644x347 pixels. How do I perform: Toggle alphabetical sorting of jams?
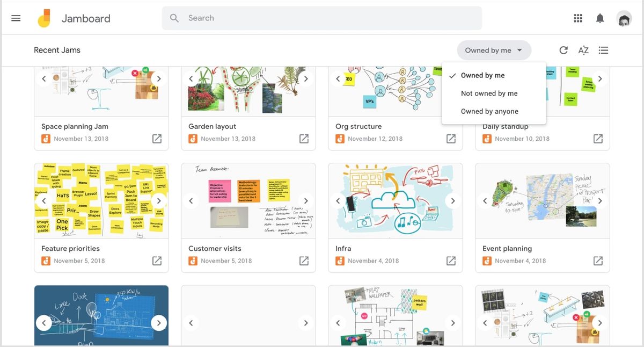[x=583, y=50]
